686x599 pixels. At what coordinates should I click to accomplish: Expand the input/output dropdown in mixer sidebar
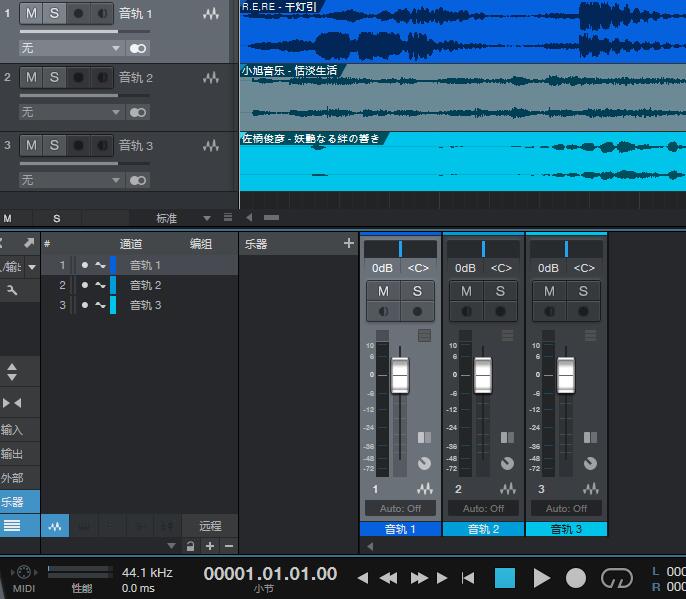click(32, 266)
